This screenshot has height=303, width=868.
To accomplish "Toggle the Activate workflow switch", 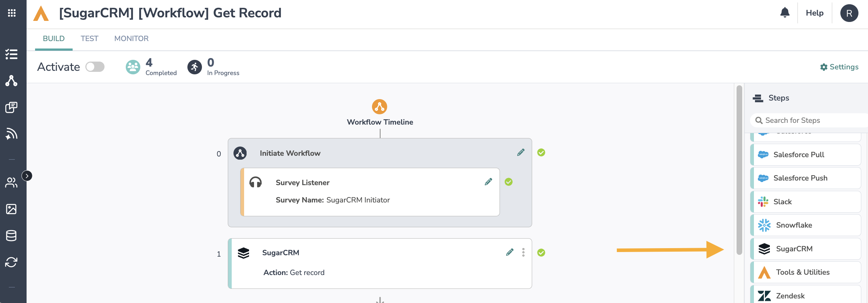I will click(95, 67).
